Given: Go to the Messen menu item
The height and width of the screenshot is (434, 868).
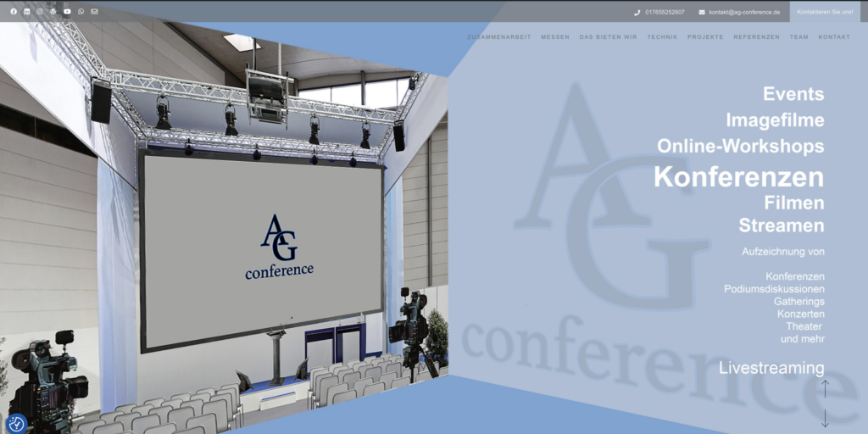Looking at the screenshot, I should (x=555, y=37).
